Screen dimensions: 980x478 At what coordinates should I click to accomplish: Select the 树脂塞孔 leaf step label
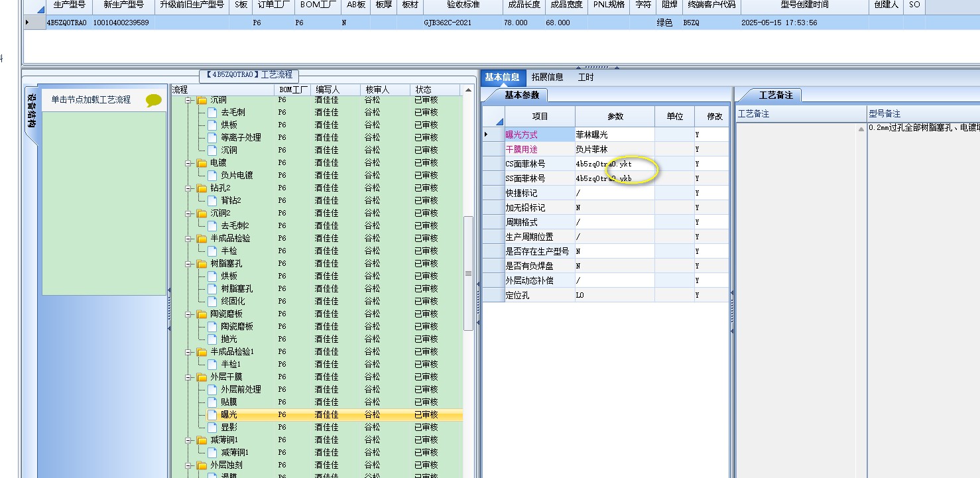click(x=237, y=289)
